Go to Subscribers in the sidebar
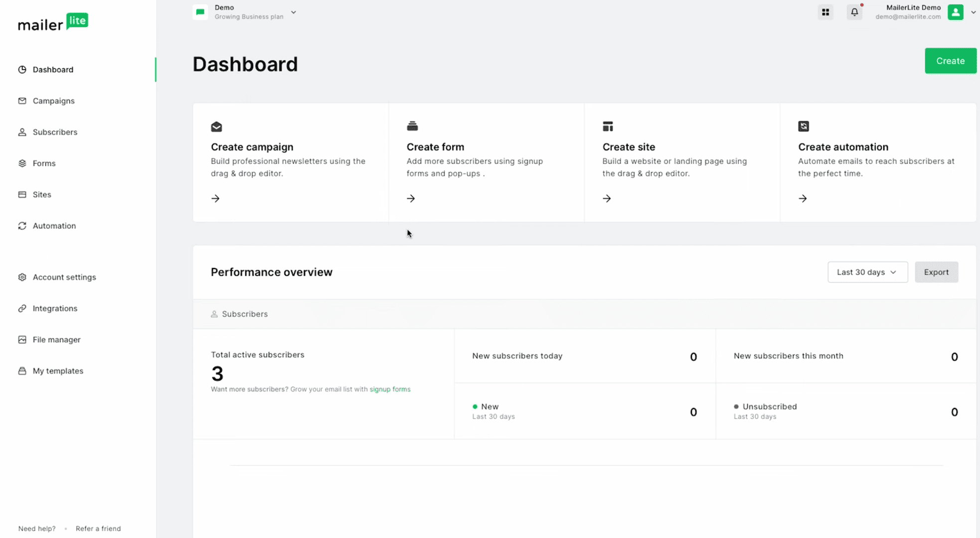 tap(55, 132)
